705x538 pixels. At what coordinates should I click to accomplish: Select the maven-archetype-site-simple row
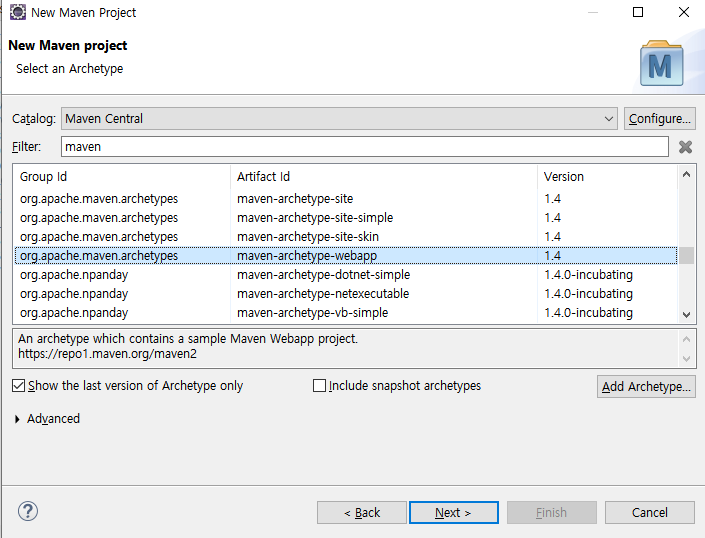tap(346, 218)
